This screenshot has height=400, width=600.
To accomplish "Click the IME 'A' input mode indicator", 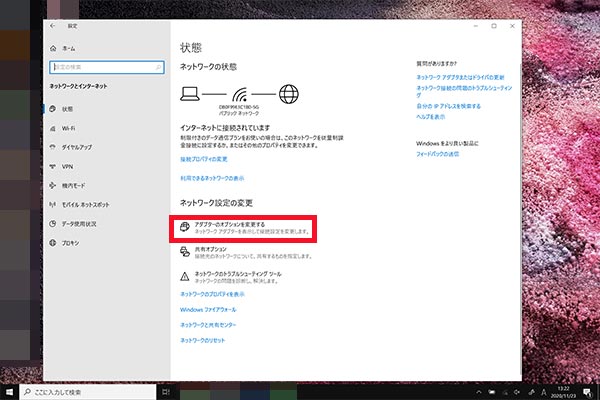I will 544,392.
